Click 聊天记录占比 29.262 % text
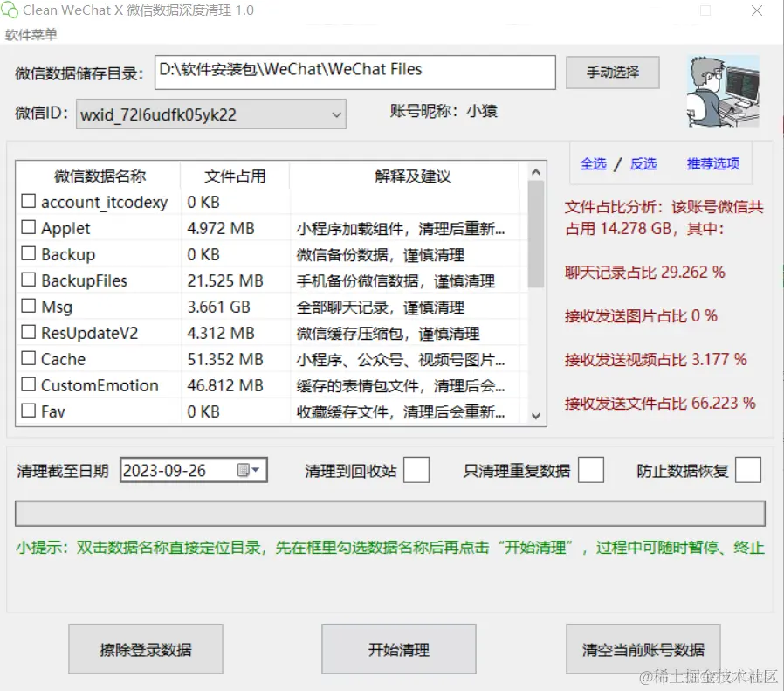The width and height of the screenshot is (784, 691). click(645, 273)
